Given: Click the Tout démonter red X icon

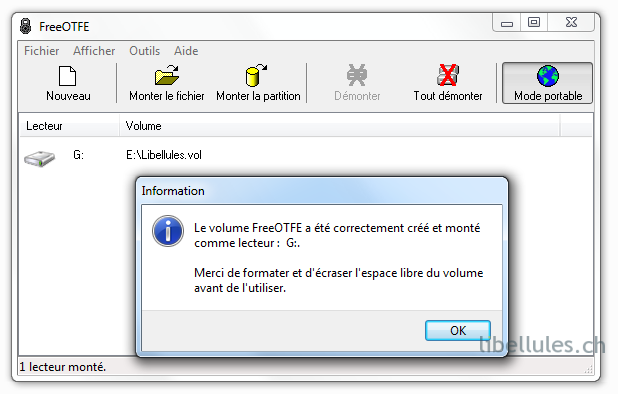Looking at the screenshot, I should click(x=448, y=75).
